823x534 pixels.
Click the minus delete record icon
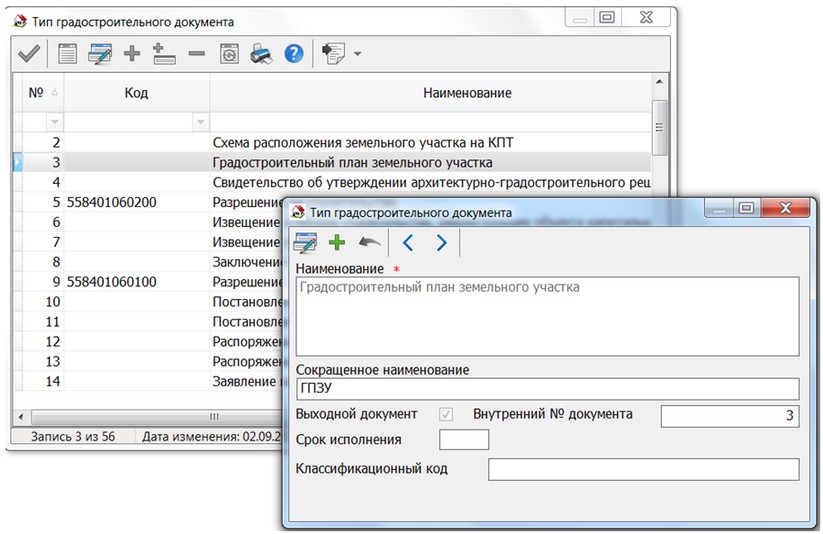click(x=197, y=54)
